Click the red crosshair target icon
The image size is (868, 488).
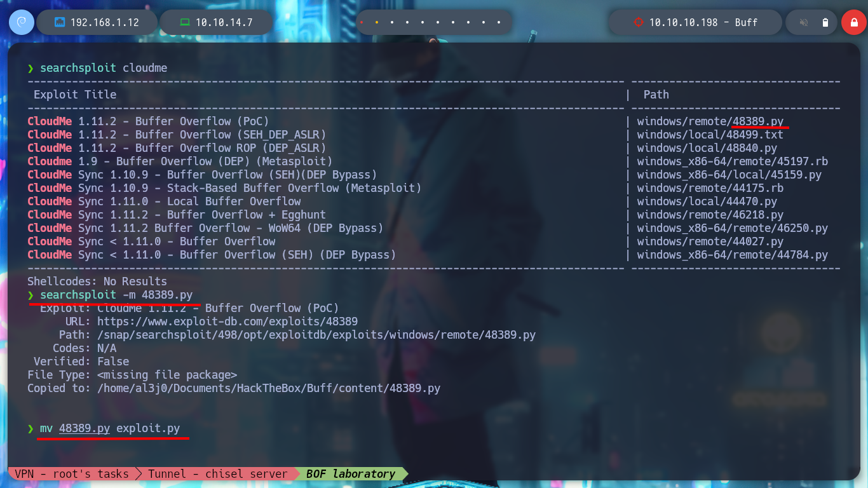(x=639, y=22)
